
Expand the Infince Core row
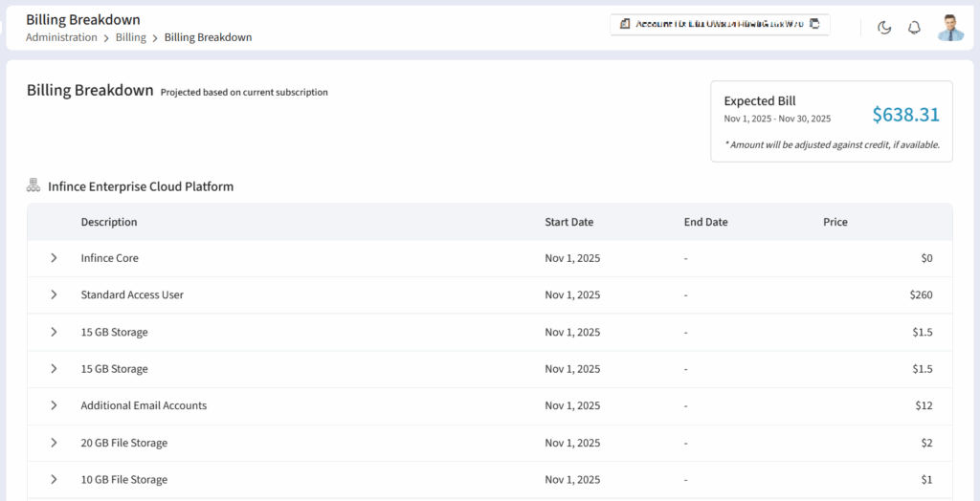[x=54, y=258]
